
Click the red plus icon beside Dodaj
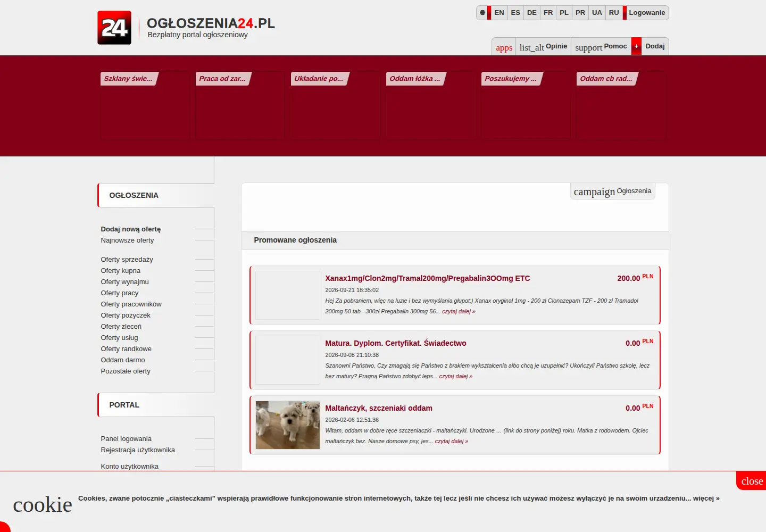coord(636,46)
